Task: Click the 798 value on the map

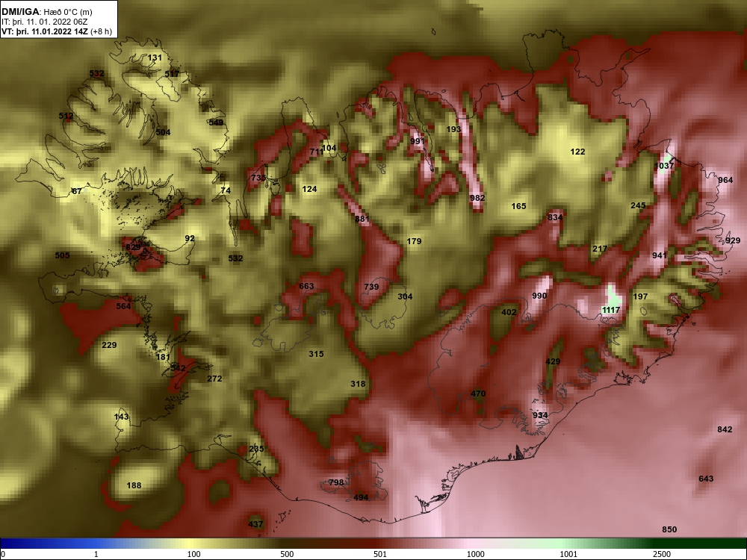Action: coord(336,482)
